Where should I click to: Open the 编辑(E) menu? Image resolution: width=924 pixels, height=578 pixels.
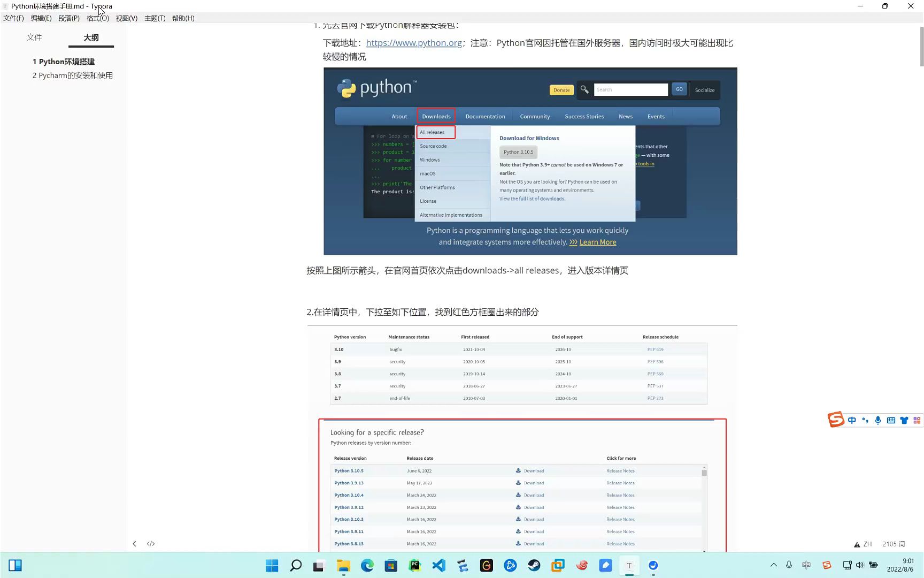(x=41, y=18)
